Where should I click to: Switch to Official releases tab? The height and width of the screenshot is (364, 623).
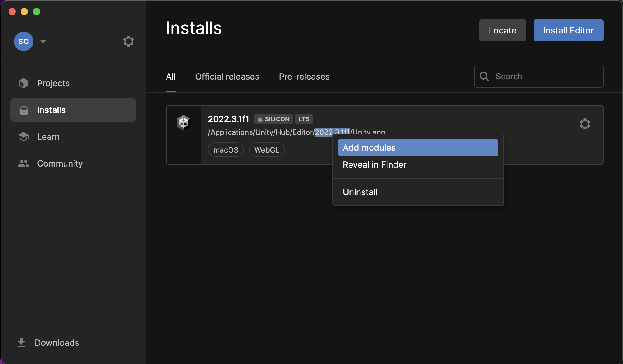pos(227,77)
